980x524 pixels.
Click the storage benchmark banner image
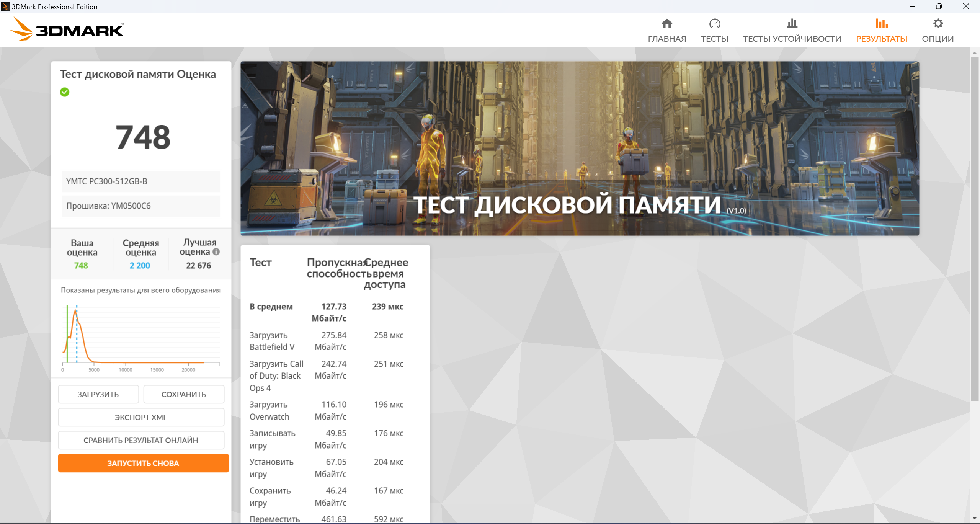click(580, 149)
